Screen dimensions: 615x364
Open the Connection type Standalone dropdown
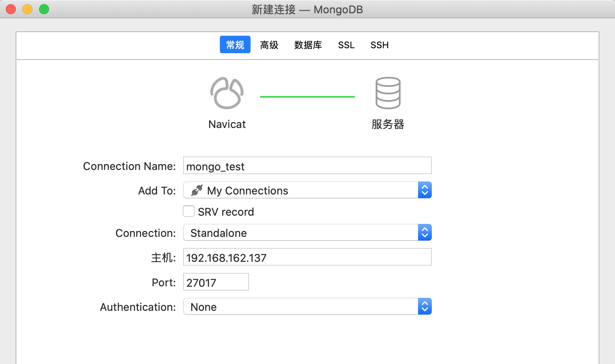coord(307,233)
